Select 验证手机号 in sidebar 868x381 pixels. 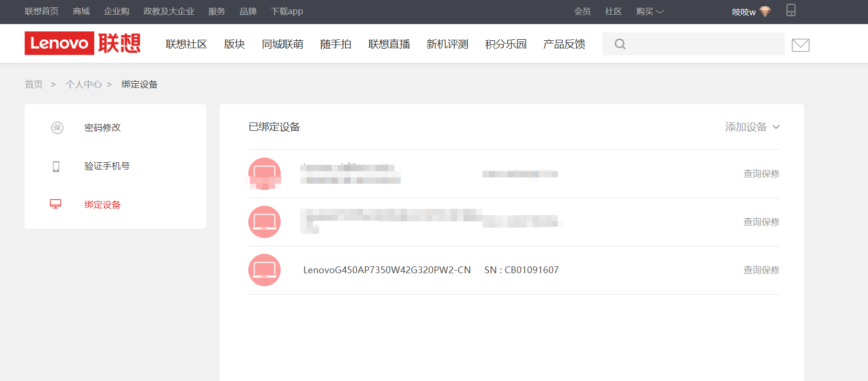click(107, 166)
